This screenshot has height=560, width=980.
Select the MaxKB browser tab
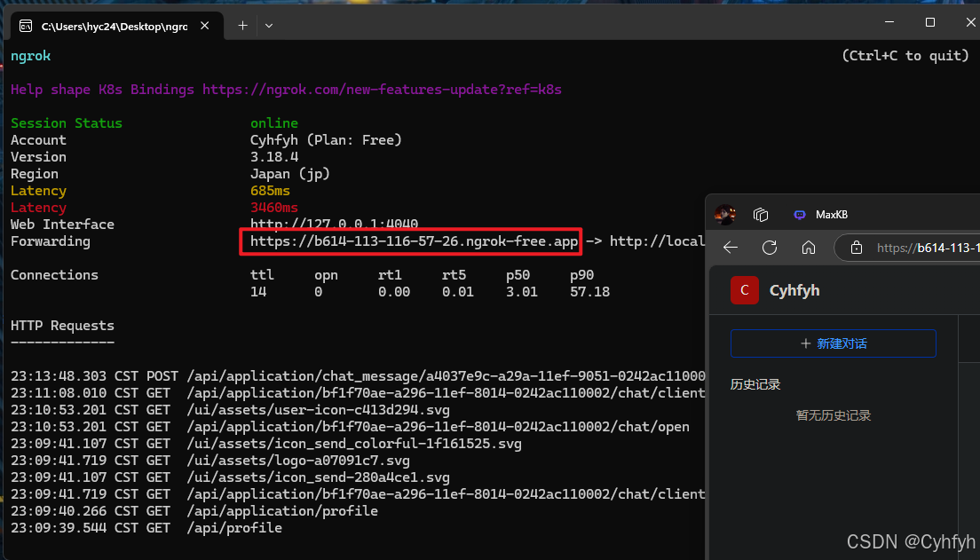pyautogui.click(x=820, y=215)
